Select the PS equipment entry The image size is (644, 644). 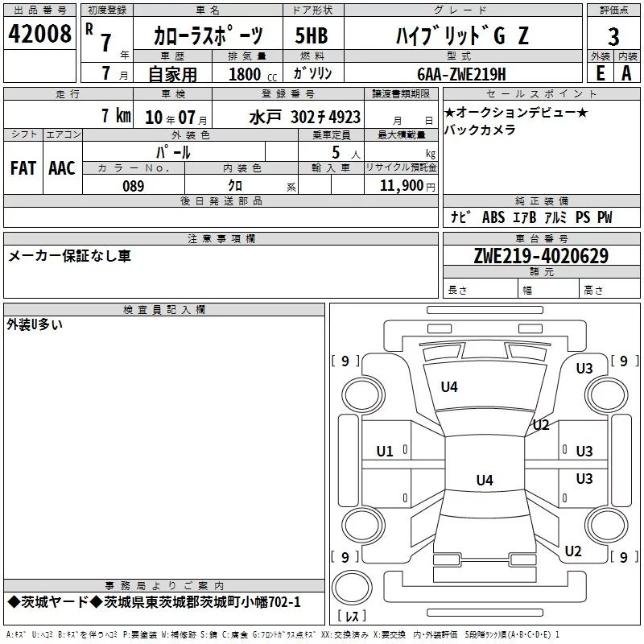pos(583,217)
